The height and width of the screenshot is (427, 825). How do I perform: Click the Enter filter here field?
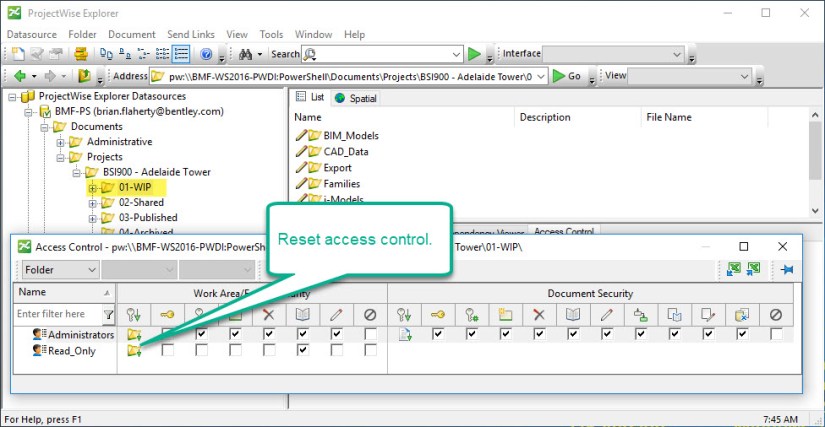point(57,314)
